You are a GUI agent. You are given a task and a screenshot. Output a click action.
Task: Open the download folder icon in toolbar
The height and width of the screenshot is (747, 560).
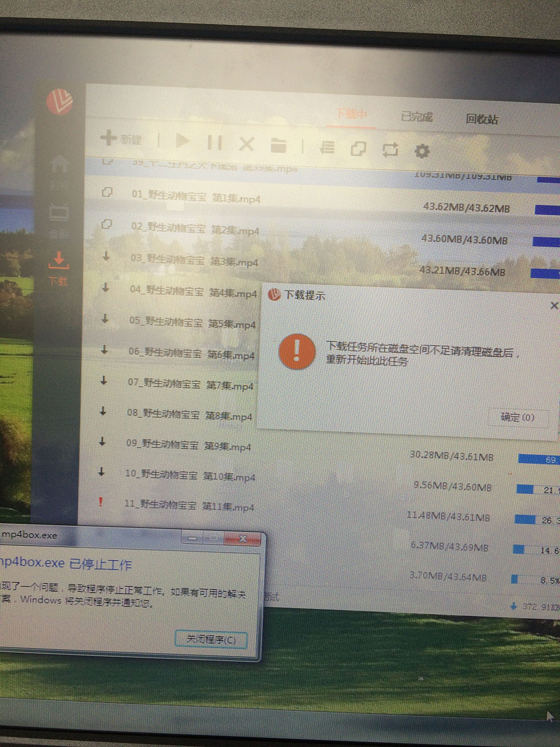(278, 146)
